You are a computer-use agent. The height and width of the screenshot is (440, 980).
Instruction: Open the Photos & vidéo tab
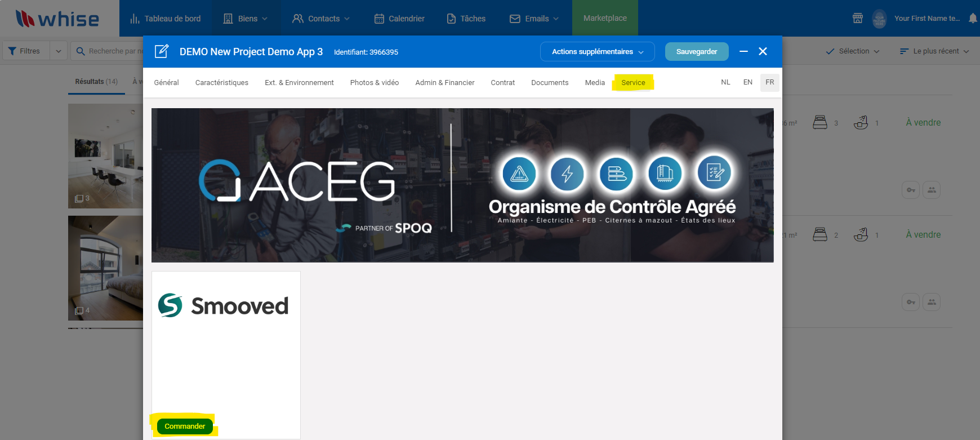pyautogui.click(x=375, y=82)
